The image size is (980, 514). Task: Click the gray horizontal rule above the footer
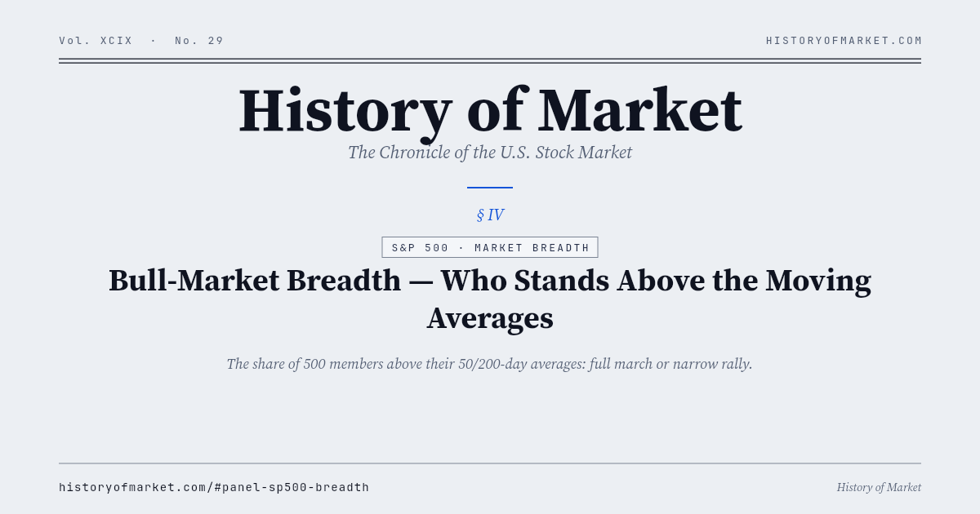(490, 463)
